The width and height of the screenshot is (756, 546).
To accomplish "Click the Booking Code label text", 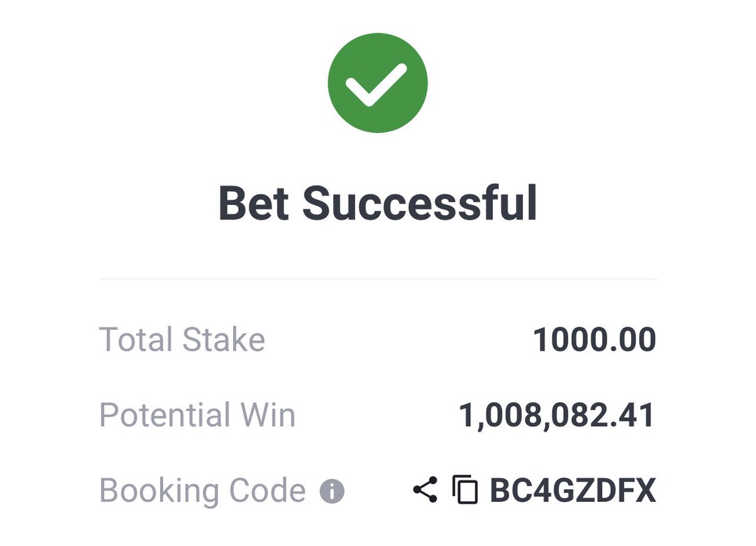I will pos(202,491).
